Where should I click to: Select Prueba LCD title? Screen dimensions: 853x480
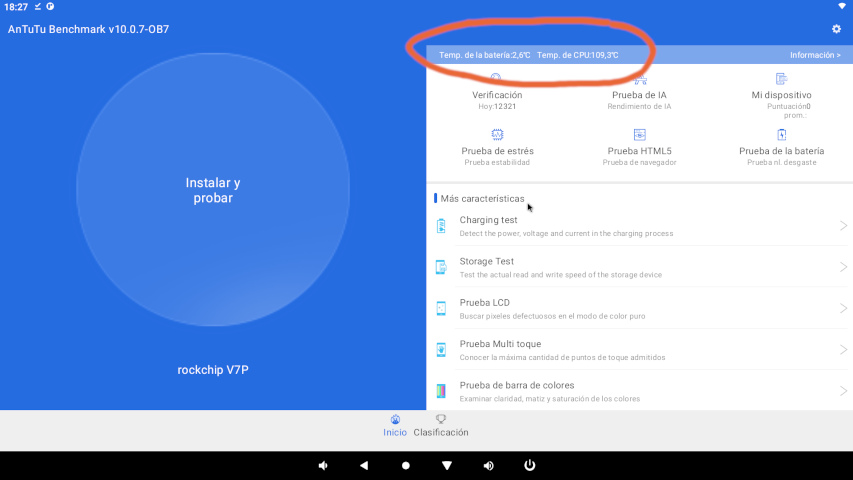(484, 303)
